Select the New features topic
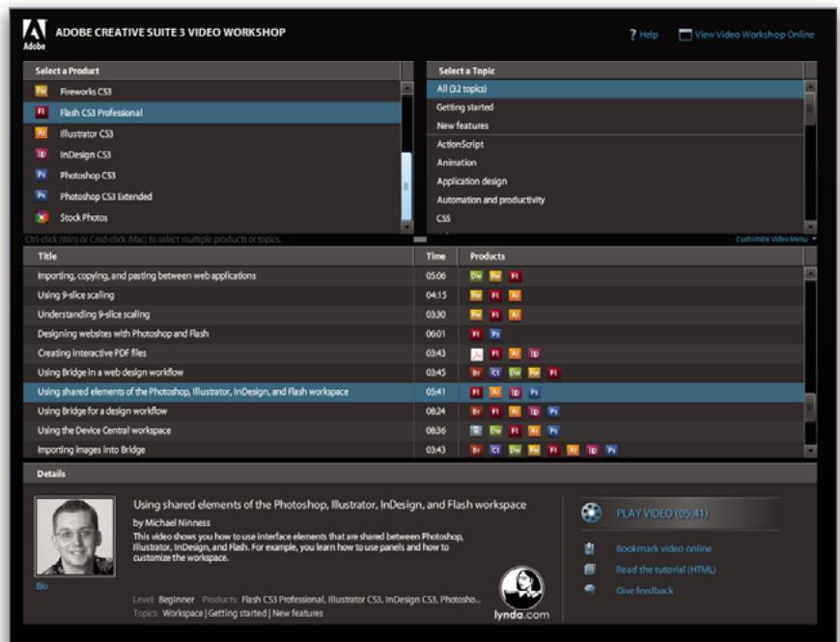840x642 pixels. pyautogui.click(x=615, y=126)
